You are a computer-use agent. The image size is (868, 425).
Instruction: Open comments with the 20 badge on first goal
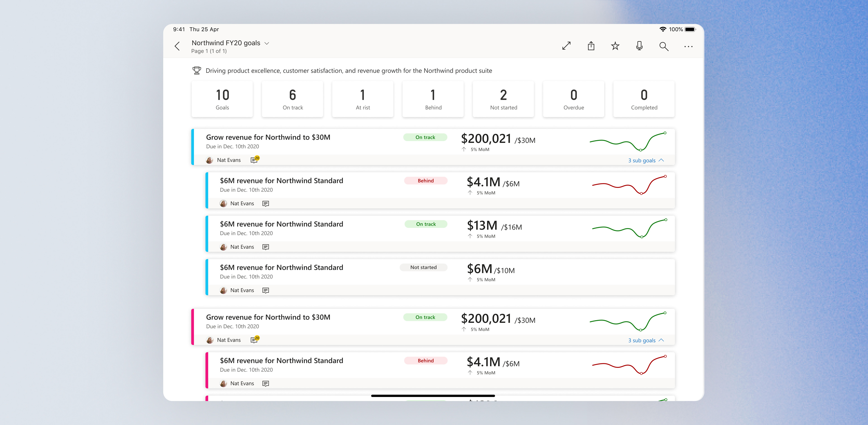[254, 160]
